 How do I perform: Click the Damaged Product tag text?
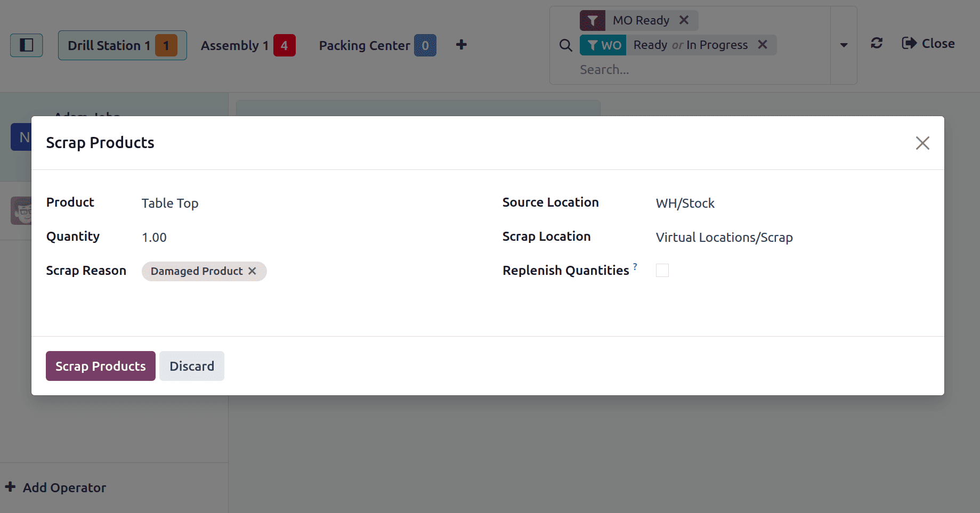pos(197,271)
